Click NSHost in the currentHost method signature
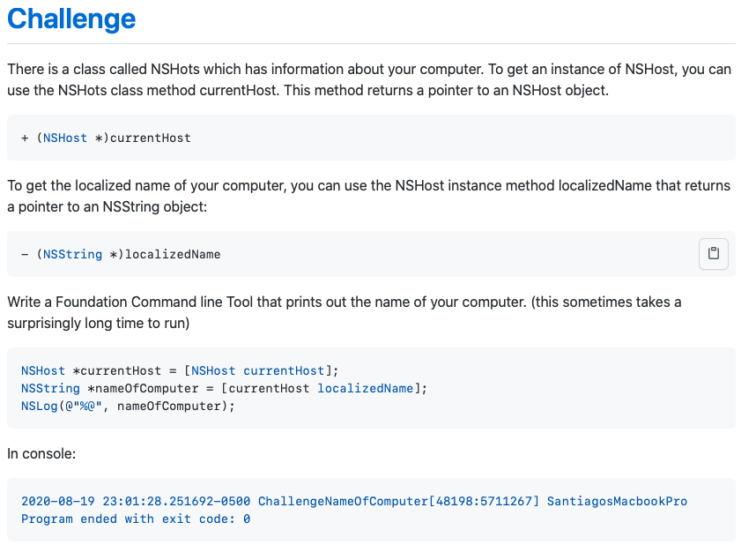The height and width of the screenshot is (545, 756). point(65,138)
